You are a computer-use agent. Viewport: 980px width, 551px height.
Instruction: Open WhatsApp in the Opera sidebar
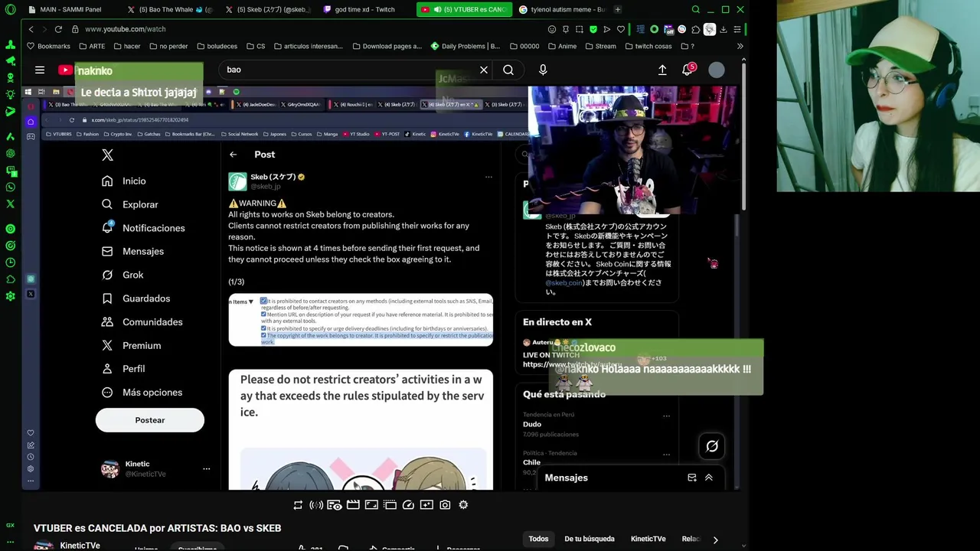pos(10,187)
